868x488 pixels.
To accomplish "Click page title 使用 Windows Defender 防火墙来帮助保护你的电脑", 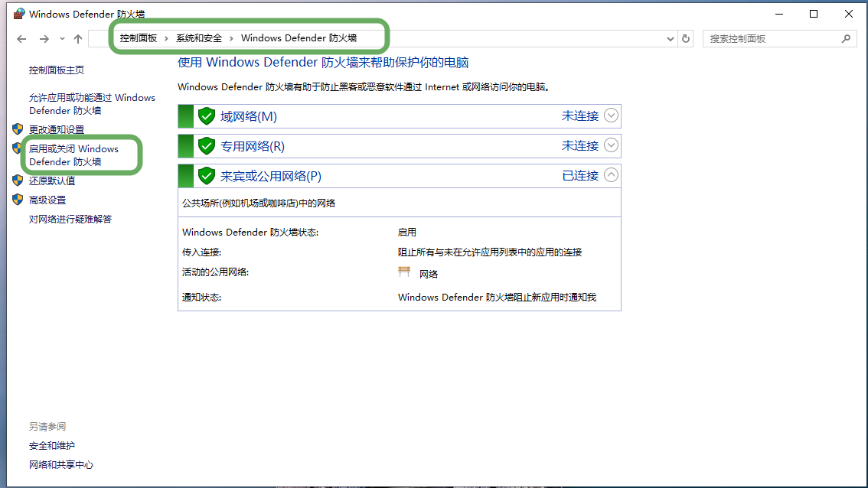I will (x=323, y=63).
